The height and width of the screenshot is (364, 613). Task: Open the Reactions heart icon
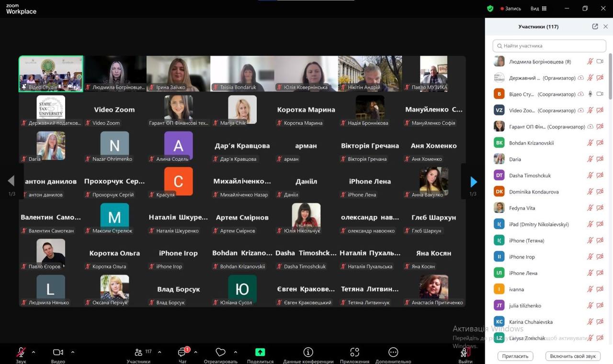(220, 352)
